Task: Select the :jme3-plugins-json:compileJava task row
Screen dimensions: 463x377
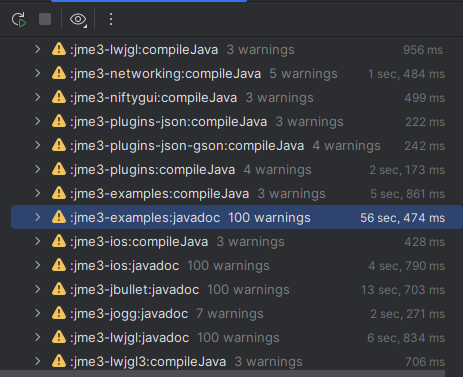Action: pos(237,122)
